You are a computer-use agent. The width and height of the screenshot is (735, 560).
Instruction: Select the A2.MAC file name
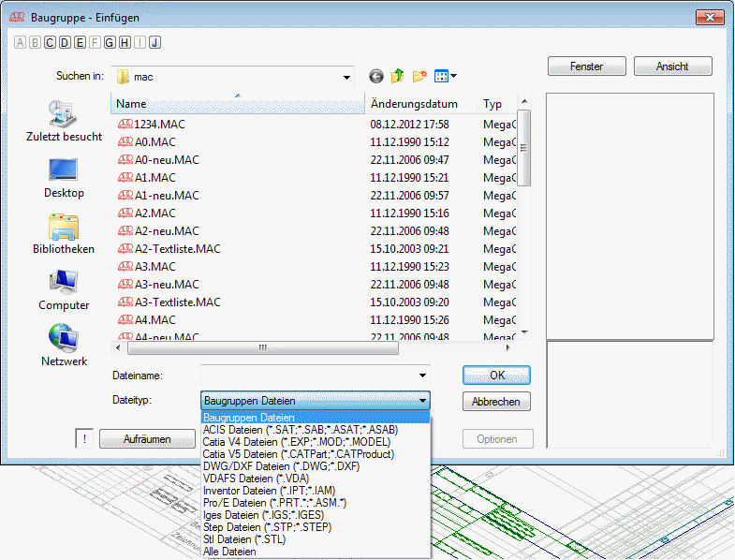[155, 214]
